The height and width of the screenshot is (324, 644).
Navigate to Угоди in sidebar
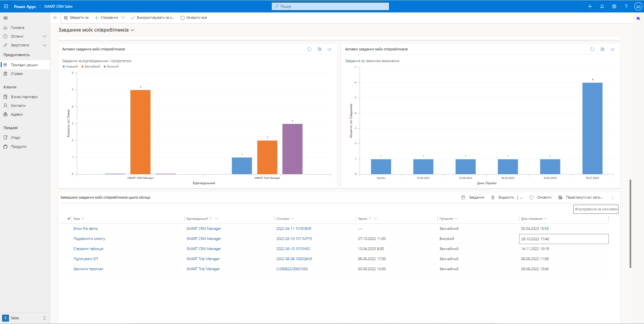pos(15,137)
